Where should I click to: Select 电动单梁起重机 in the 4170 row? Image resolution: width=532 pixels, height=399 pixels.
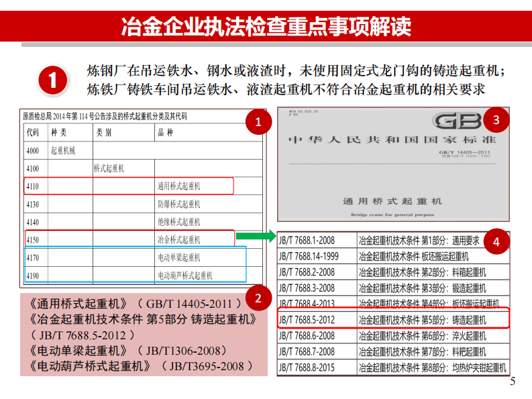click(x=179, y=258)
